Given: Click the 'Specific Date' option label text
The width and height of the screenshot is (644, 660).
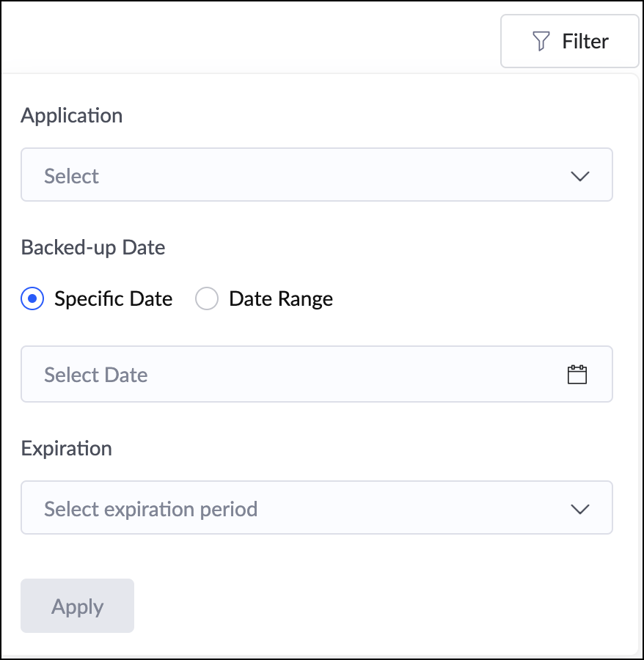Looking at the screenshot, I should coord(113,299).
